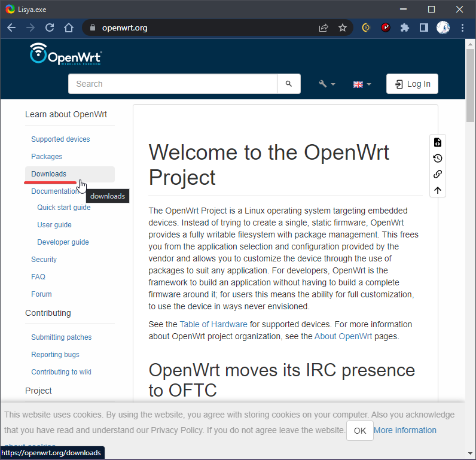This screenshot has height=460, width=476.
Task: Toggle the browser side panel icon
Action: (424, 28)
